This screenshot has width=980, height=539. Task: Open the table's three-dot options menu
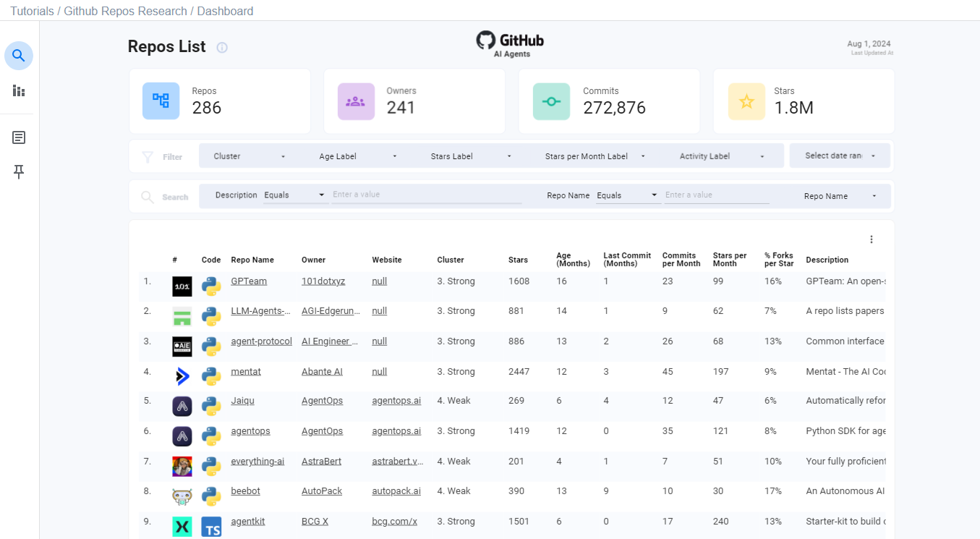coord(872,239)
